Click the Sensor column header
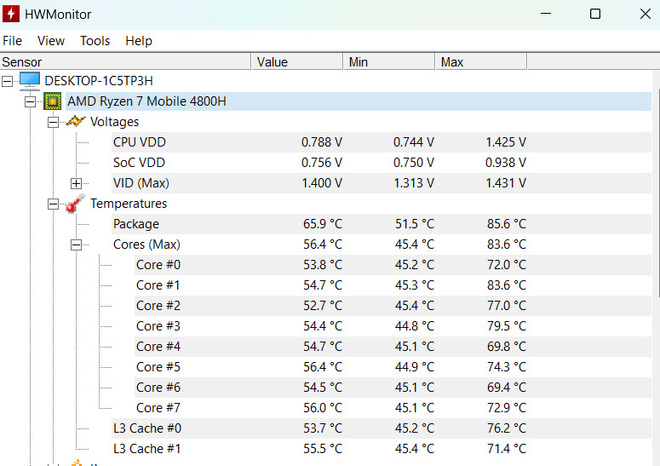Viewport: 660px width, 466px height. pyautogui.click(x=125, y=62)
